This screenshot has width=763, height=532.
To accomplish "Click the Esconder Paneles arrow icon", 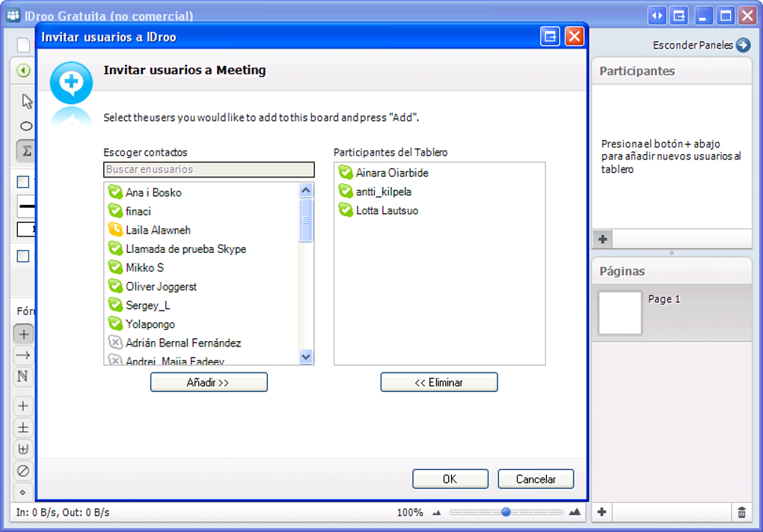I will pos(743,45).
